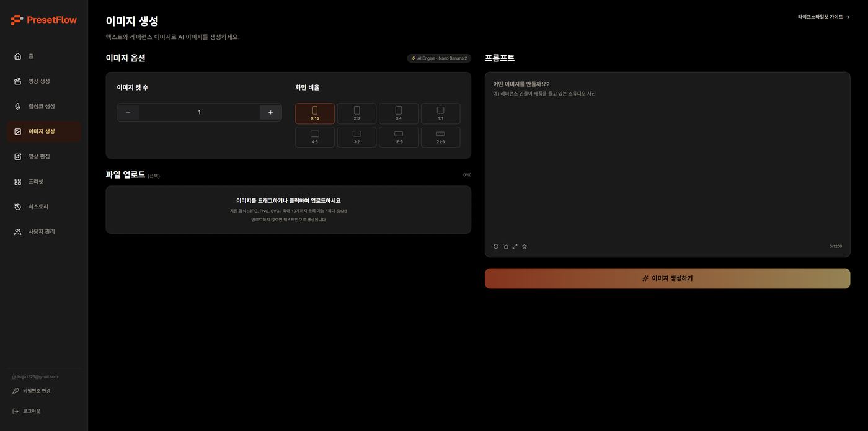Click the 이미지 생성하기 button

click(x=667, y=278)
